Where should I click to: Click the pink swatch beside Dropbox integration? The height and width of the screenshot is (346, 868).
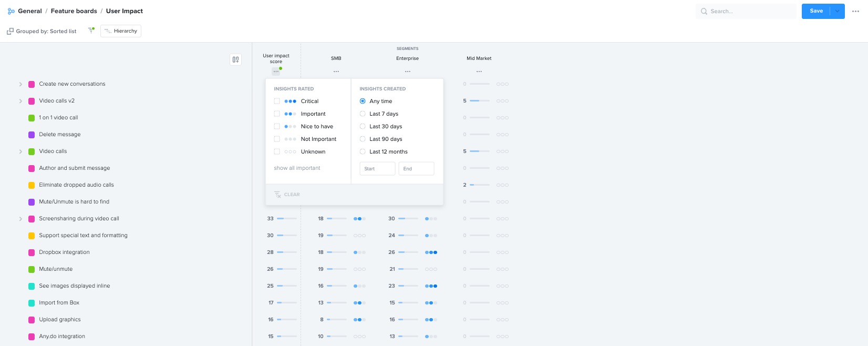tap(32, 252)
